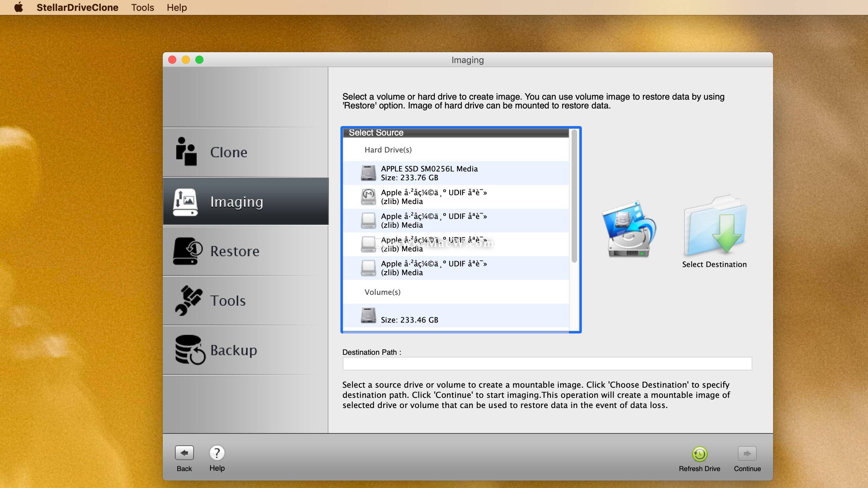Switch to the Restore sidebar tab
Image resolution: width=868 pixels, height=488 pixels.
click(245, 251)
